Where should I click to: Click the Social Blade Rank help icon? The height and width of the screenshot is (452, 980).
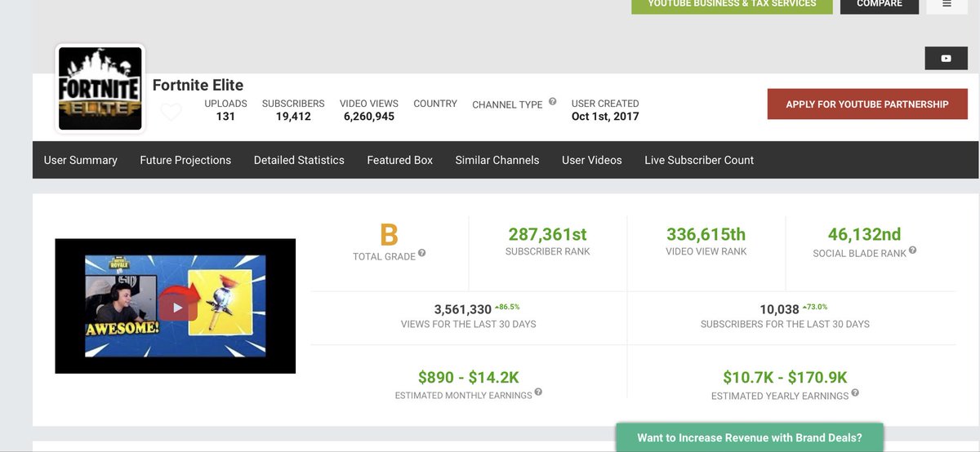(x=912, y=250)
